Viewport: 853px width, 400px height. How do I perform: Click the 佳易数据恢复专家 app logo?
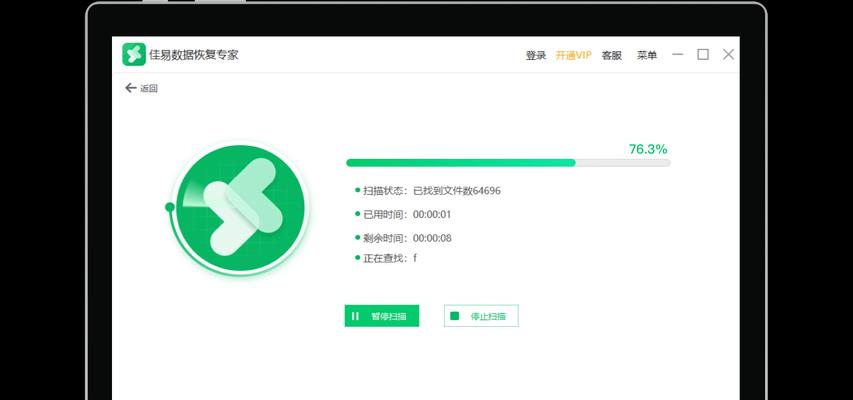click(134, 54)
